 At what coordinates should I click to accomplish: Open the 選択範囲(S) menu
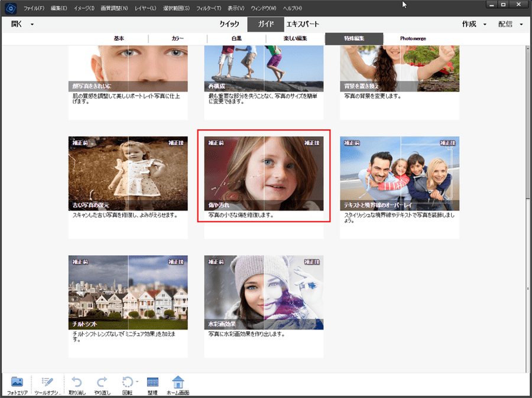[x=176, y=8]
